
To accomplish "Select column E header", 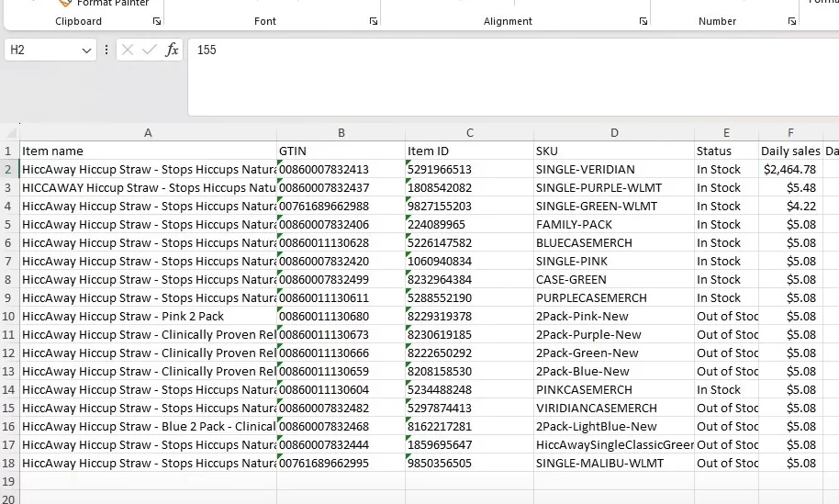I will pyautogui.click(x=726, y=133).
